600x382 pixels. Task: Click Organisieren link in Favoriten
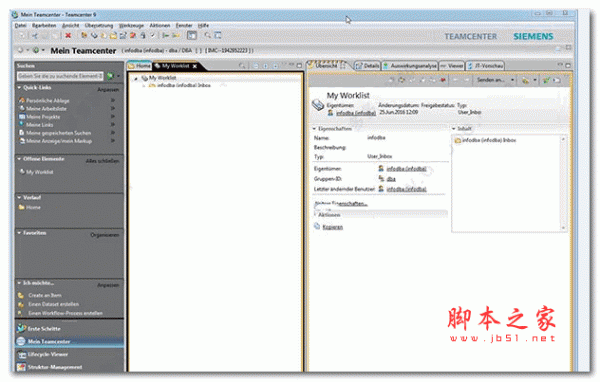click(105, 235)
